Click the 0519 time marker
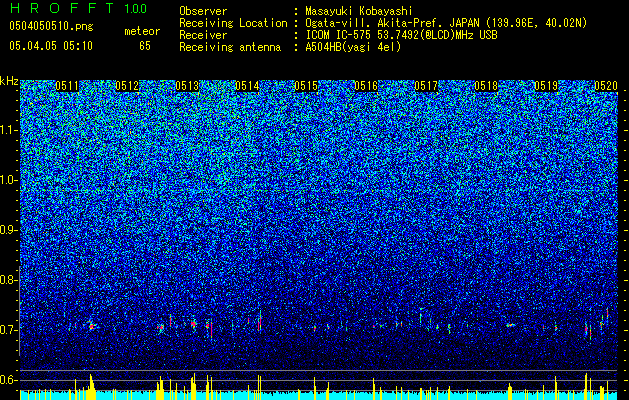This screenshot has height=400, width=629. click(546, 86)
